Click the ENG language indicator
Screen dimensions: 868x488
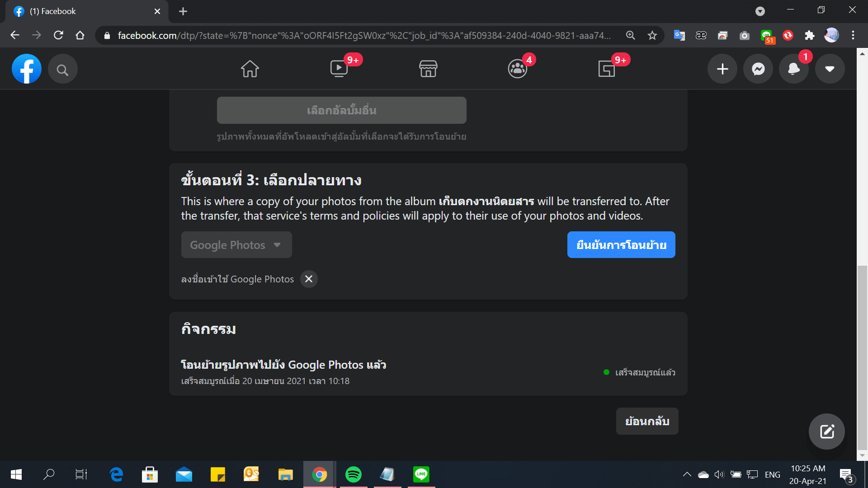click(x=773, y=474)
